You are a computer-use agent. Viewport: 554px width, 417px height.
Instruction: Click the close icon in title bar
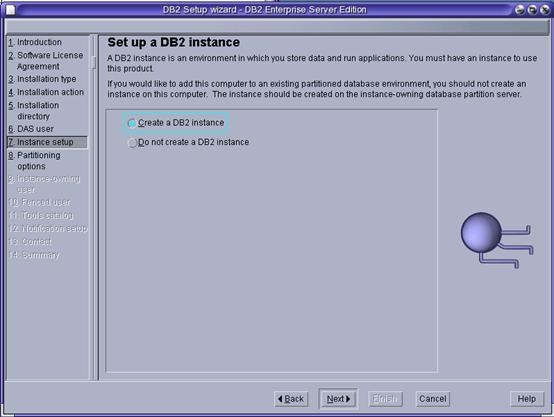[x=544, y=10]
